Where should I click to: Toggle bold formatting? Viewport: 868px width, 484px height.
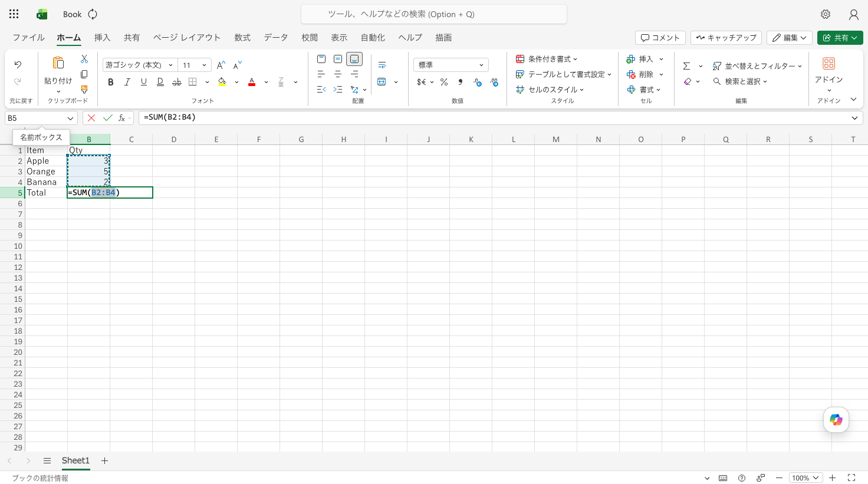[110, 82]
